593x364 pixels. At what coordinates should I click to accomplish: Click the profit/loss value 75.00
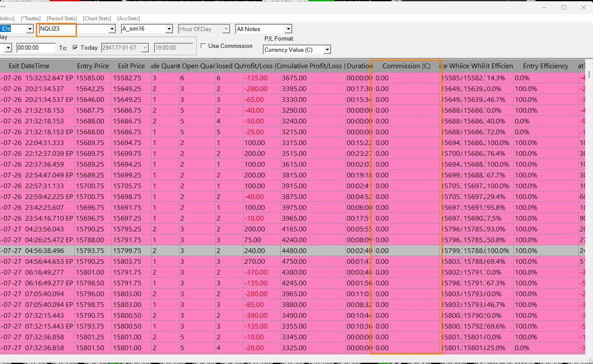click(x=253, y=240)
